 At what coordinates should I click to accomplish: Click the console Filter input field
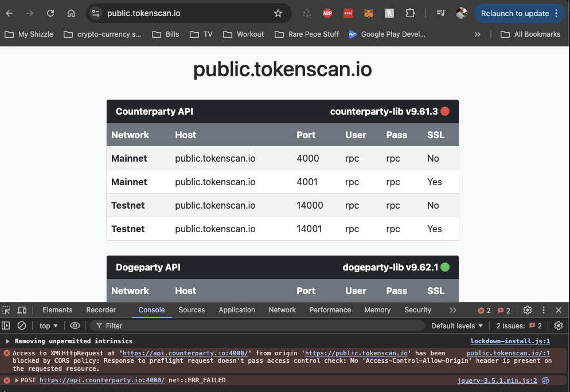click(257, 326)
